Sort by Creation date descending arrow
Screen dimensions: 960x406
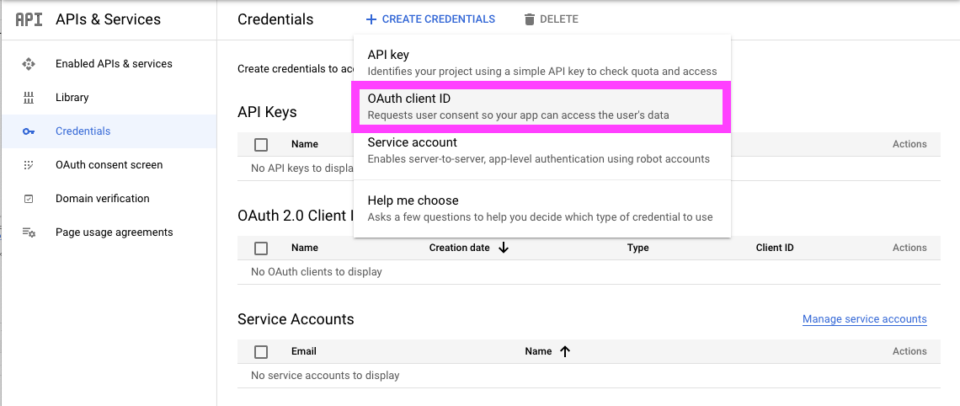[x=504, y=248]
